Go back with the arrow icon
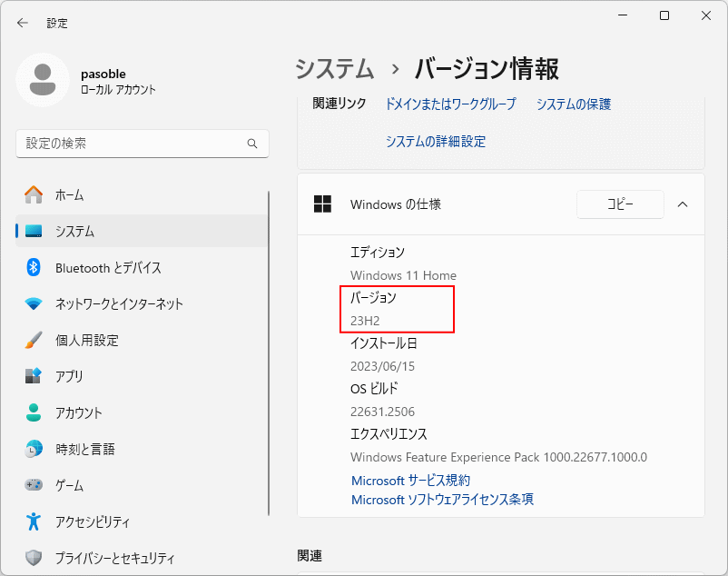728x576 pixels. click(x=23, y=23)
